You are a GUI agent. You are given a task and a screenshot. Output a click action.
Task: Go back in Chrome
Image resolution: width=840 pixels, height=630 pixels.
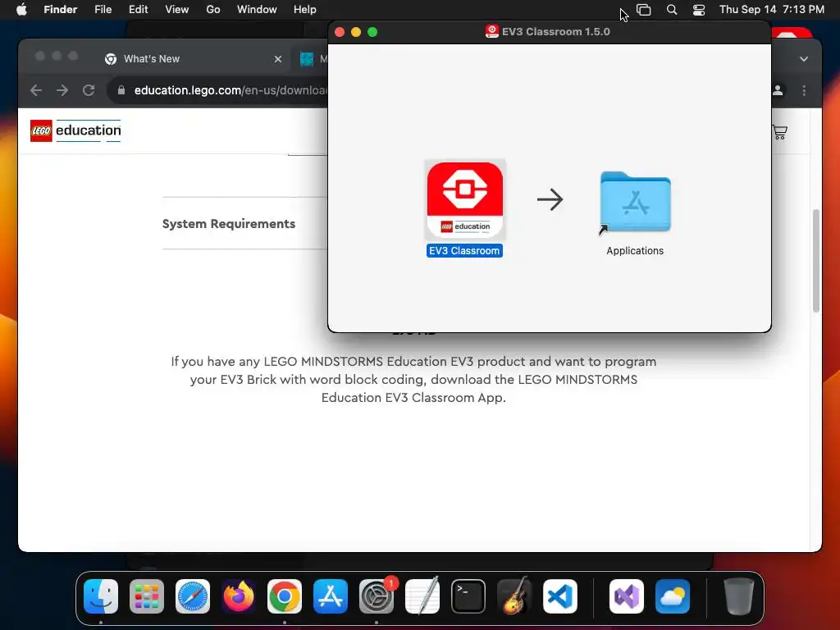point(36,90)
